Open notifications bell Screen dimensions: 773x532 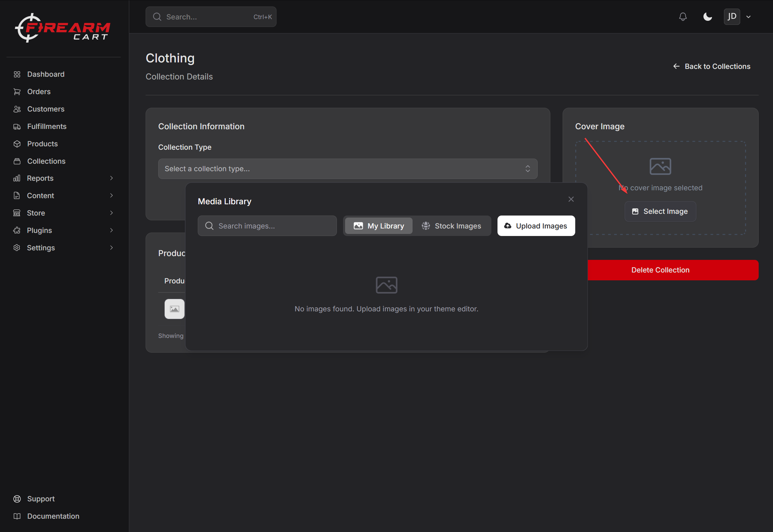tap(683, 17)
